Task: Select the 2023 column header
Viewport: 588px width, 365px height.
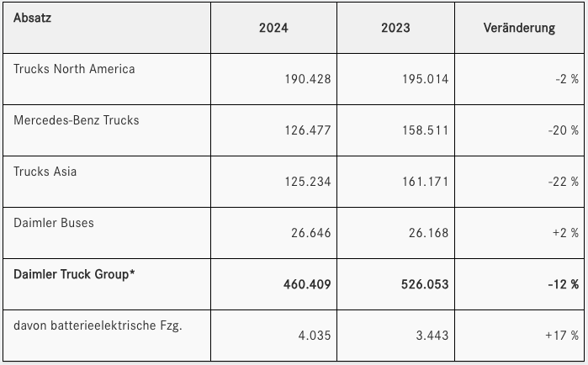Action: [x=395, y=28]
